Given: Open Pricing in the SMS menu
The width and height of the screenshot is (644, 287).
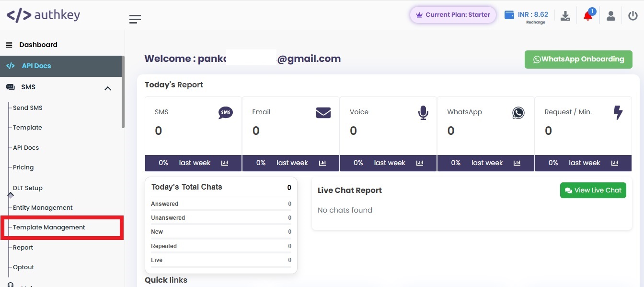Looking at the screenshot, I should tap(23, 167).
